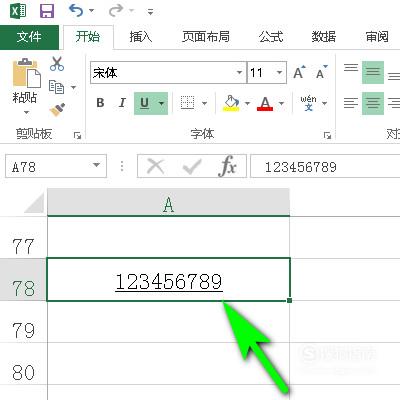Switch to the 开始 ribbon tab
The height and width of the screenshot is (400, 400).
(88, 37)
